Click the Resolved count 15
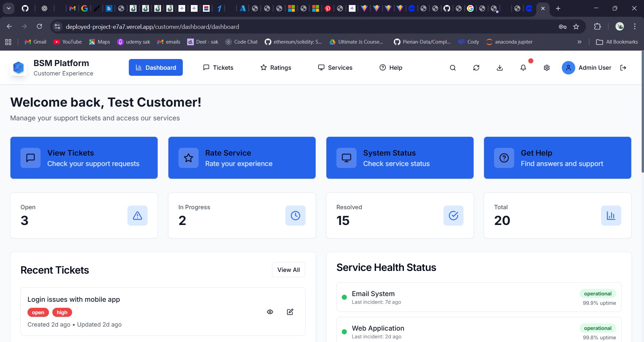This screenshot has height=342, width=644. (343, 221)
